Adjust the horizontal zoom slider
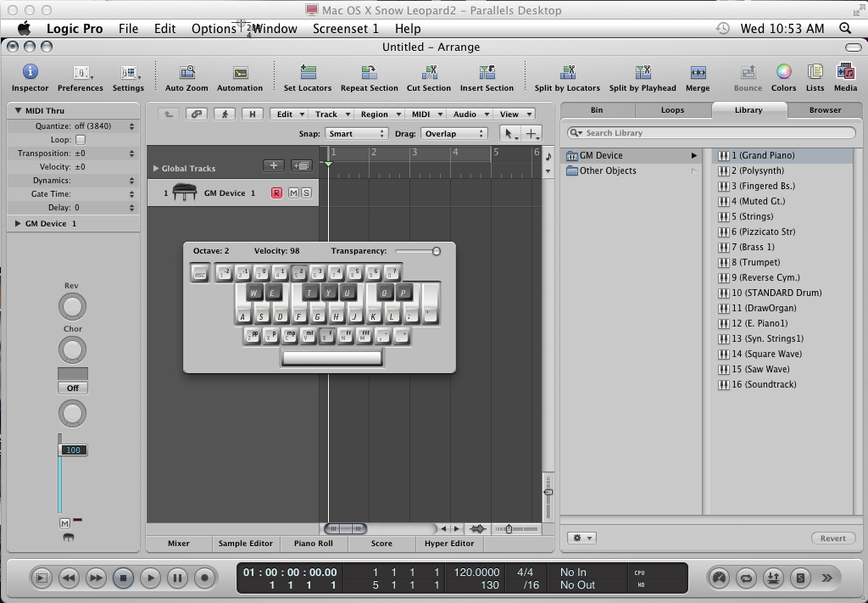 tap(509, 529)
